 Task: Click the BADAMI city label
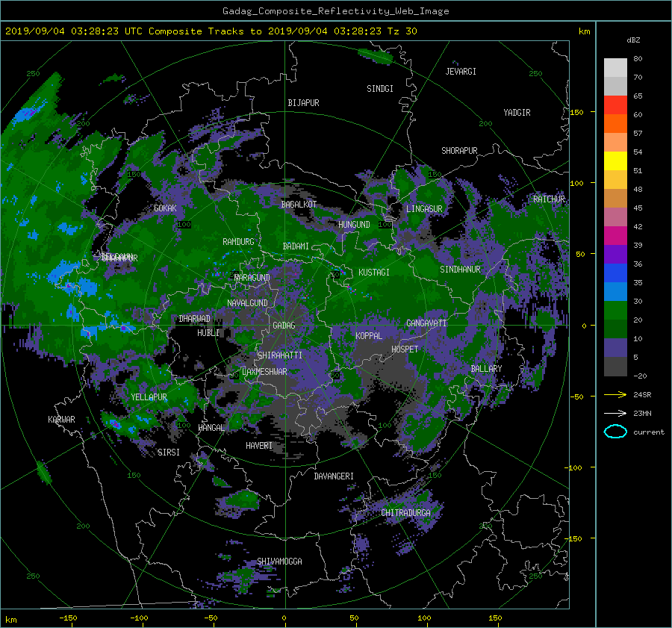point(296,246)
